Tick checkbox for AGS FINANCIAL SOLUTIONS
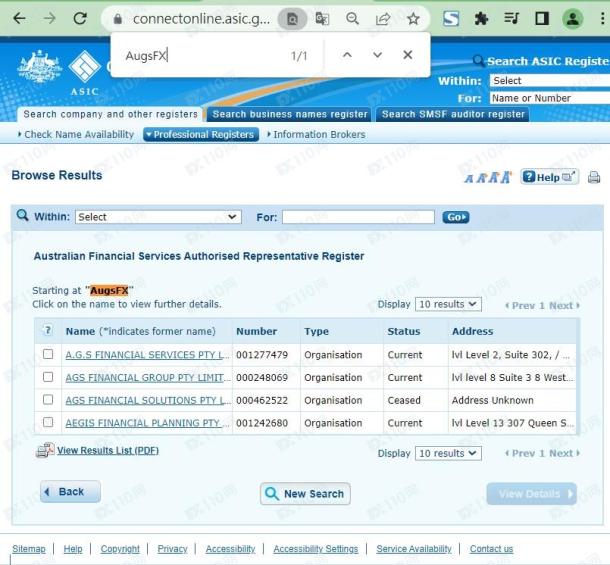 click(x=48, y=400)
